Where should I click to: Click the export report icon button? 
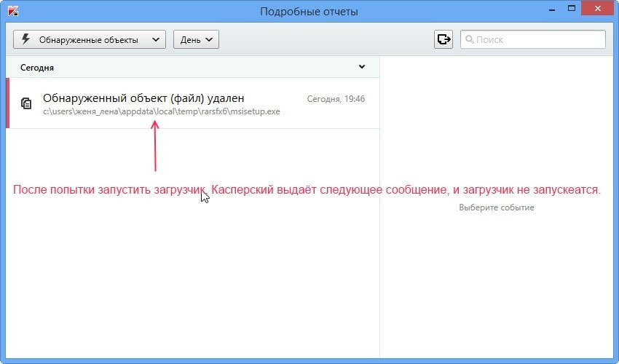pos(443,39)
